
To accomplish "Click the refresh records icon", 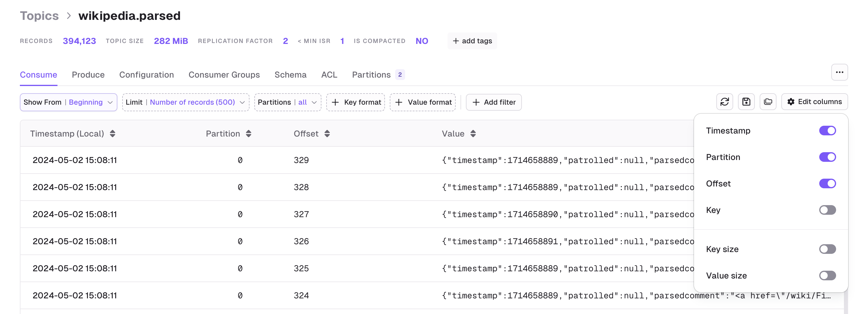I will pyautogui.click(x=724, y=102).
